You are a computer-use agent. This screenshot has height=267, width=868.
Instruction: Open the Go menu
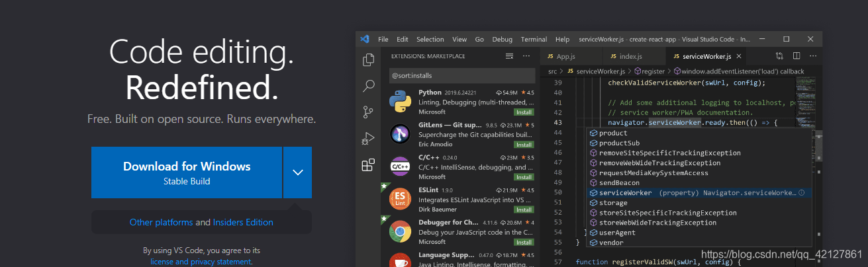(479, 39)
